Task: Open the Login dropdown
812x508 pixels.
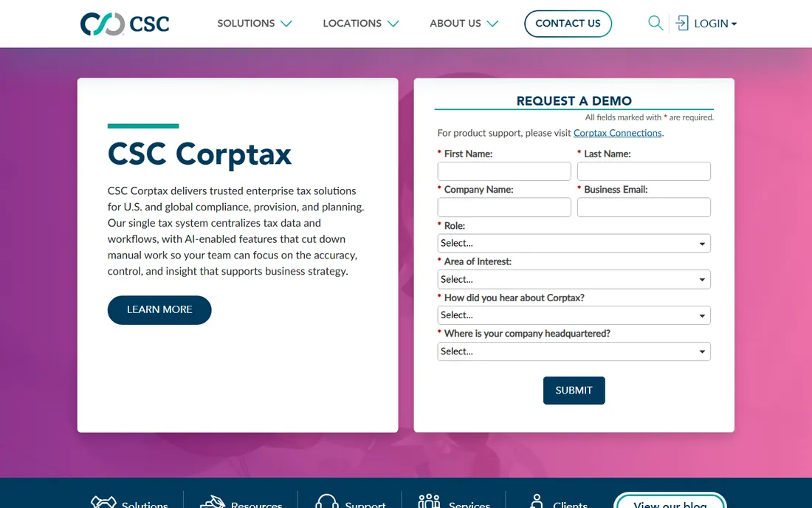Action: [x=715, y=24]
